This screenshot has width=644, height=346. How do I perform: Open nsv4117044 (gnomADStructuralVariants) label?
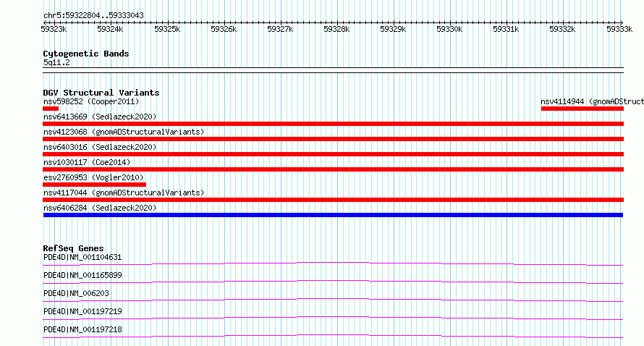124,193
